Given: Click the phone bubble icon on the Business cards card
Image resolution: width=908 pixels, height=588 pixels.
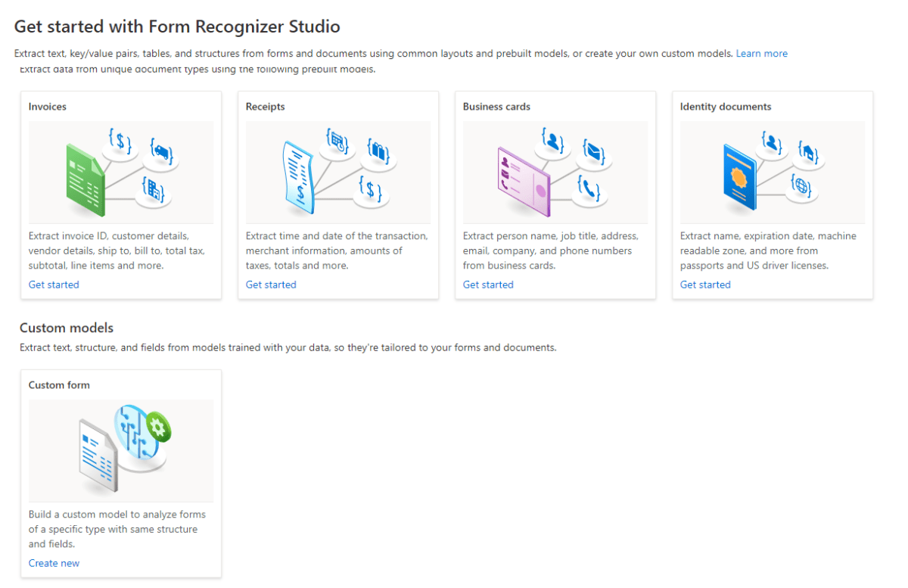Looking at the screenshot, I should click(590, 191).
